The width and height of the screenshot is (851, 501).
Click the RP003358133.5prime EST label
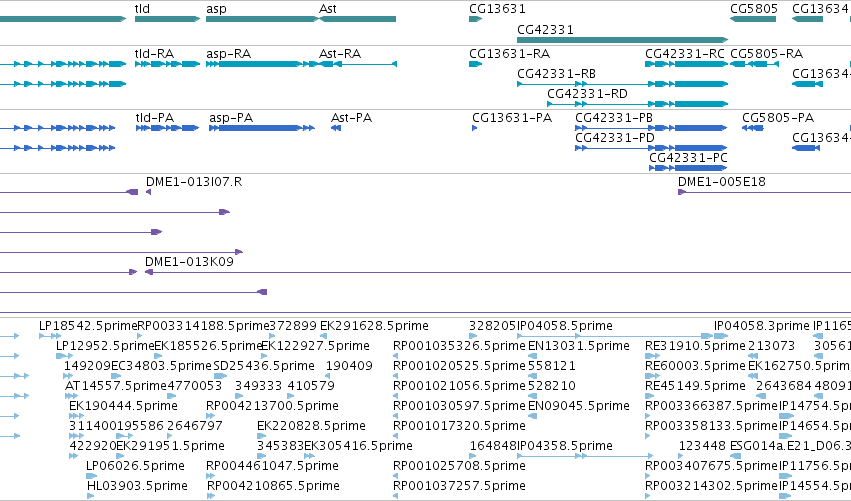[712, 426]
